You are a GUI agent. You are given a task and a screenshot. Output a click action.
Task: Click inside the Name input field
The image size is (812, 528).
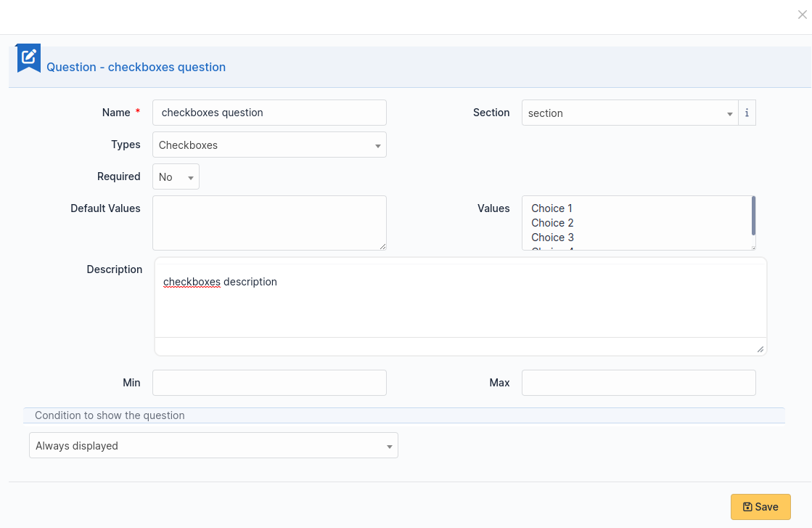tap(268, 113)
